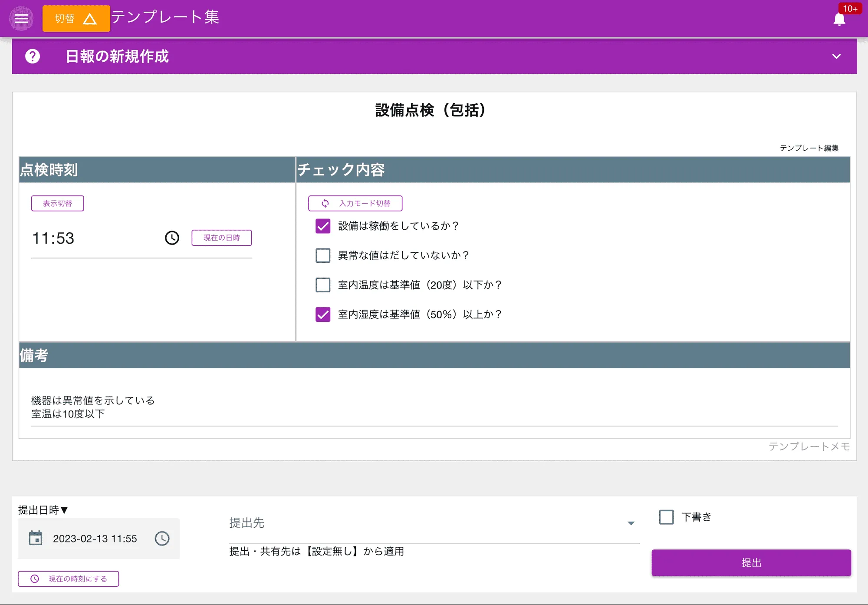Click the refresh icon in 入力モード切替
This screenshot has width=868, height=605.
point(325,203)
